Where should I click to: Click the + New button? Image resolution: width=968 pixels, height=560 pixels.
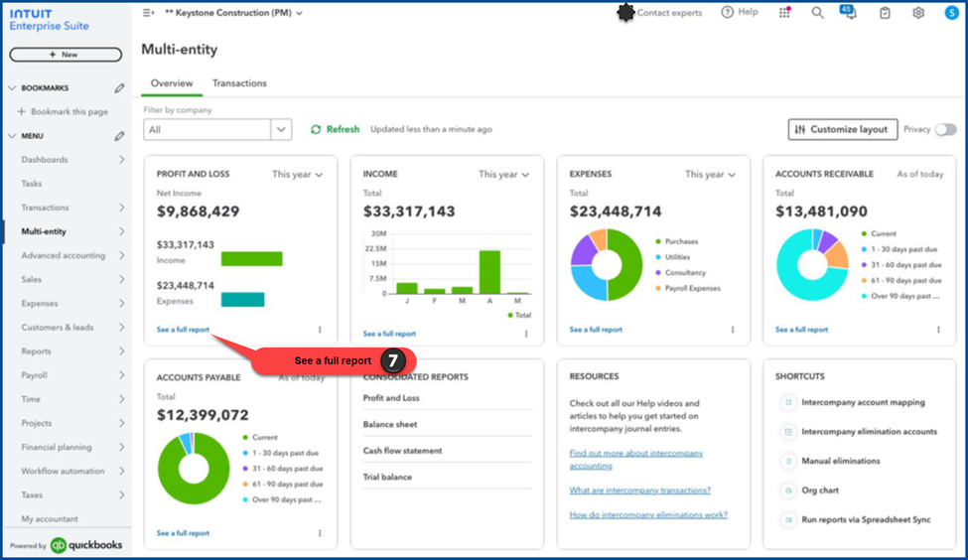tap(66, 55)
